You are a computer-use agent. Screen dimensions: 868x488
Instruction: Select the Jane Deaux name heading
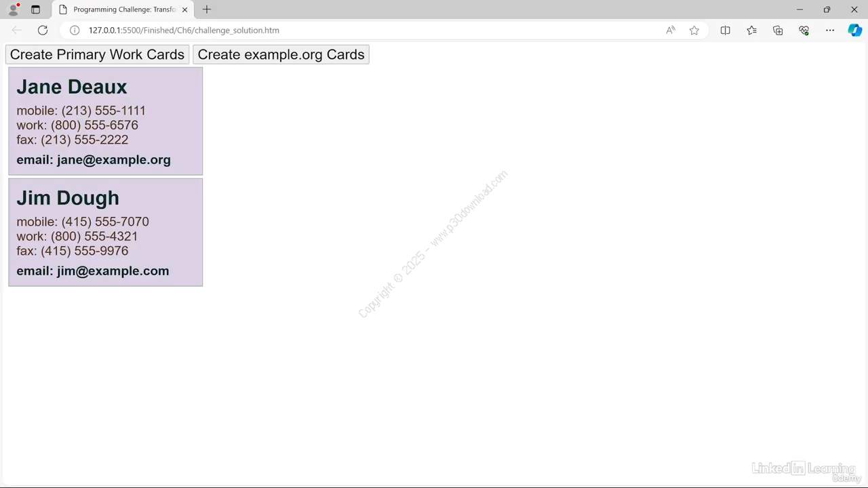(x=72, y=87)
